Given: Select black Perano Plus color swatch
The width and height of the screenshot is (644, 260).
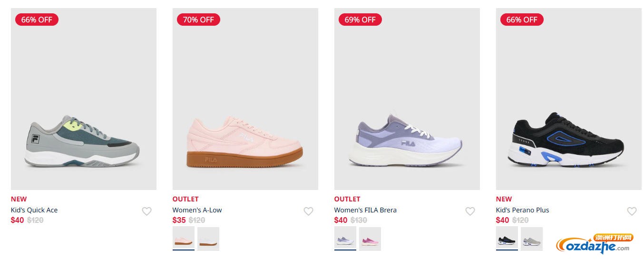Looking at the screenshot, I should pyautogui.click(x=507, y=238).
